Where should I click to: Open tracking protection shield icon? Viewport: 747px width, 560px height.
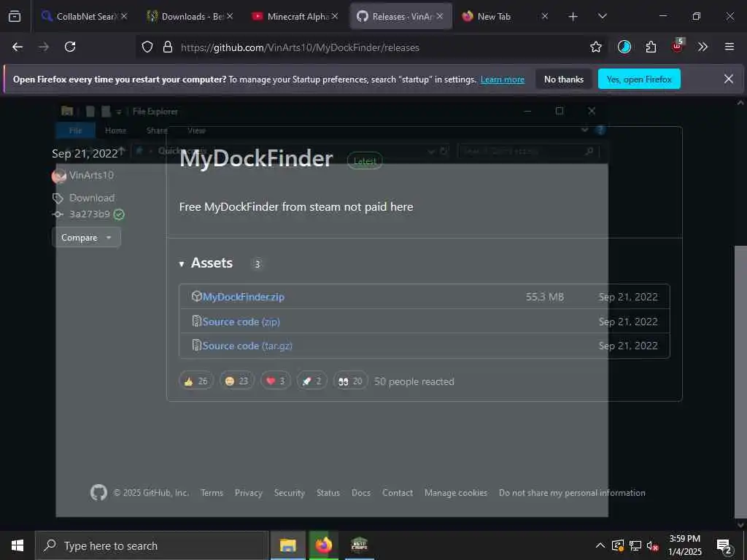pos(147,47)
